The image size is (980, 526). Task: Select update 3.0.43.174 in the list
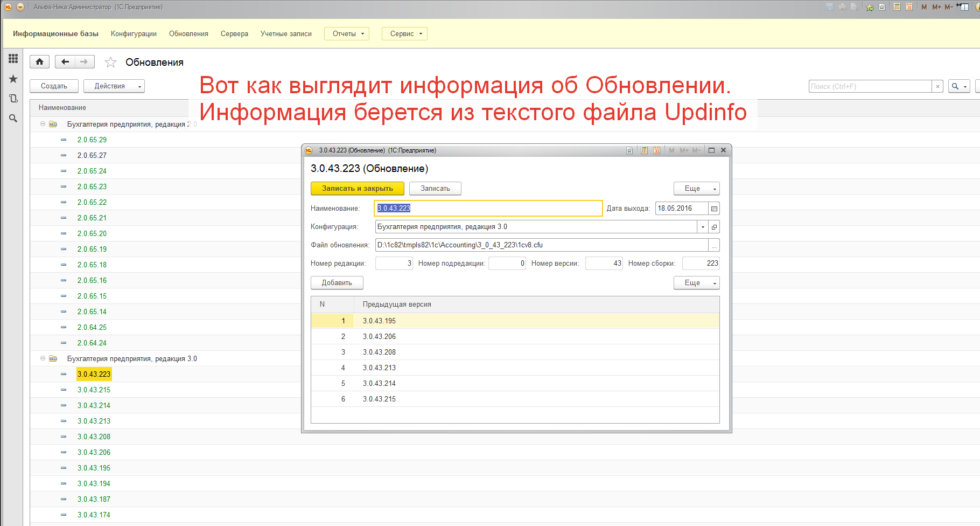click(94, 515)
